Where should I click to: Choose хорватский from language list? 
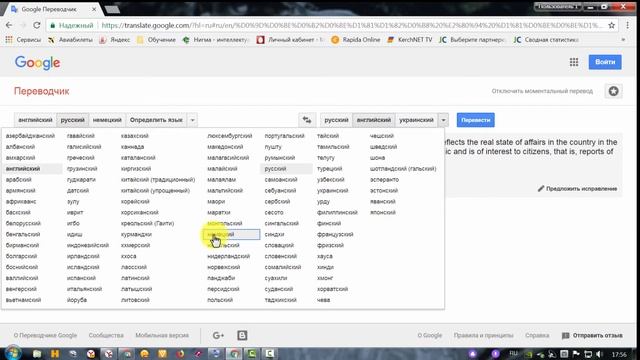click(x=333, y=289)
